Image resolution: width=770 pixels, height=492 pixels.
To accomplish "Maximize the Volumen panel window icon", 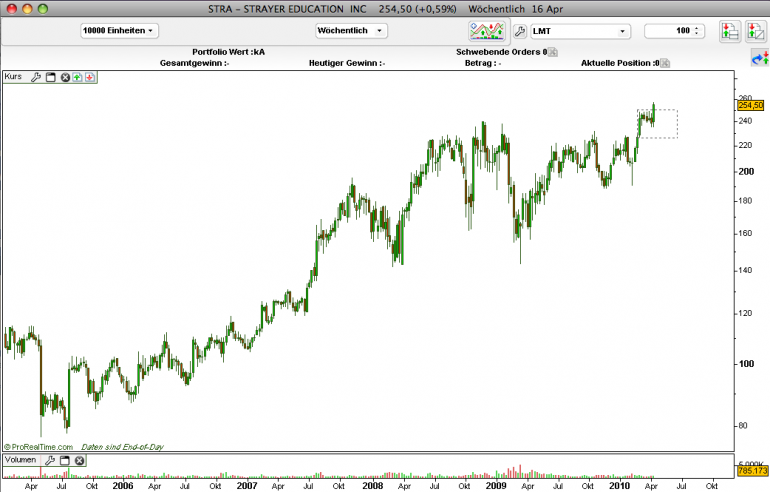I will tap(65, 460).
